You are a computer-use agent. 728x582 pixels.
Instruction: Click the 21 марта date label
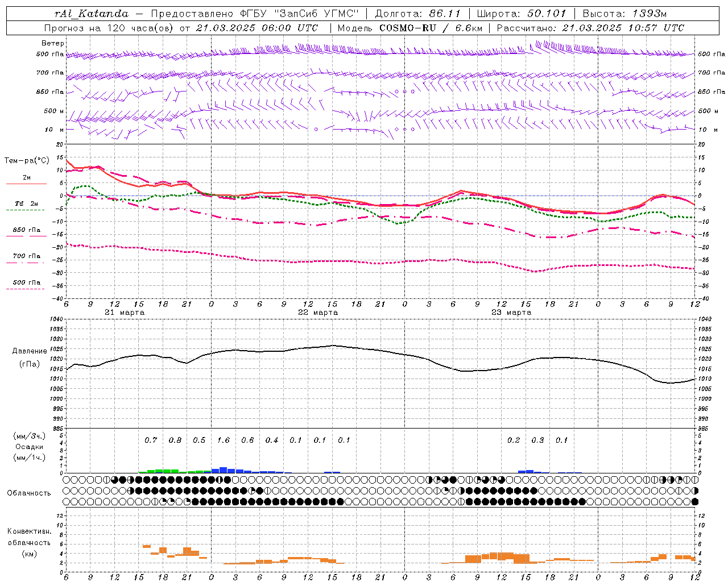pos(125,313)
